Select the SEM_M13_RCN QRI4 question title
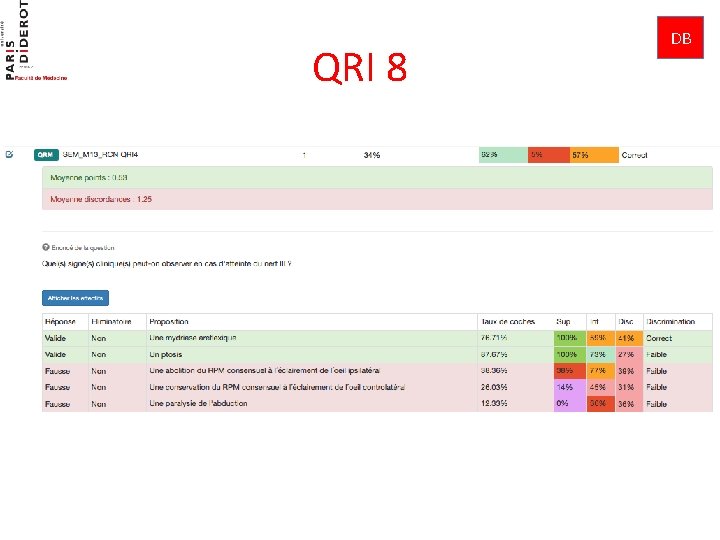 tap(100, 155)
